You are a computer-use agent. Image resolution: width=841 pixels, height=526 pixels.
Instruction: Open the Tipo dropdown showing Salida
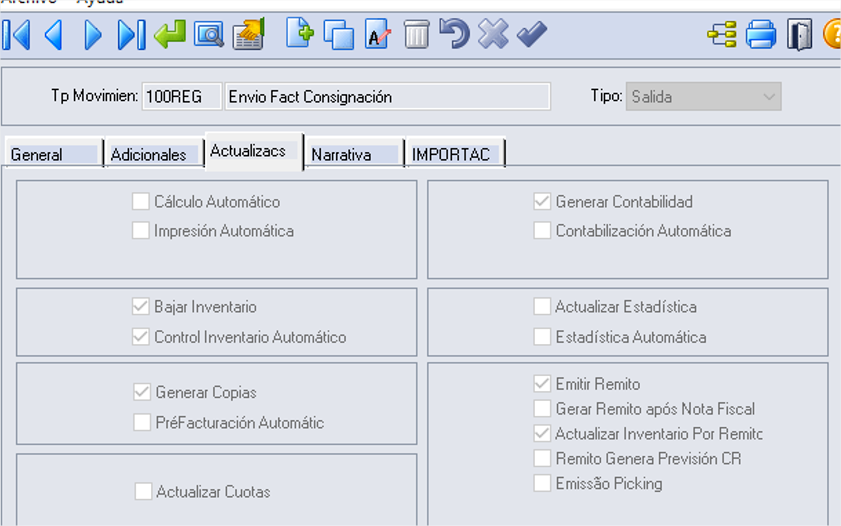pyautogui.click(x=703, y=97)
